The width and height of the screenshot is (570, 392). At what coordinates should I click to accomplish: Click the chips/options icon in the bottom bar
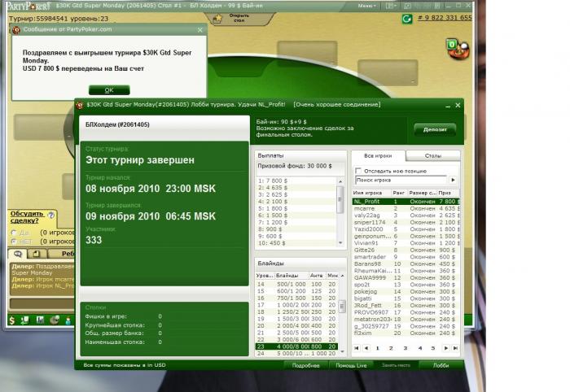point(55,320)
